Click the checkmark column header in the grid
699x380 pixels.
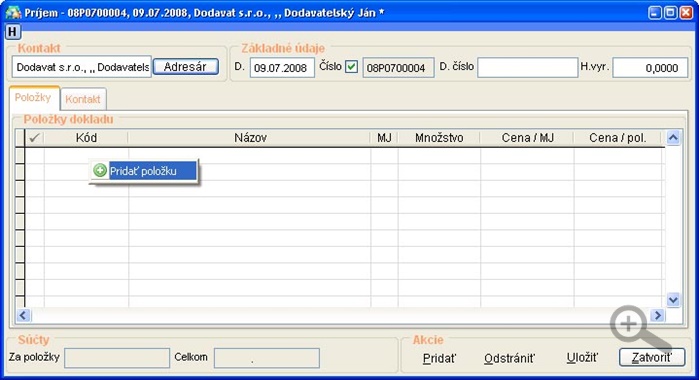pyautogui.click(x=34, y=138)
